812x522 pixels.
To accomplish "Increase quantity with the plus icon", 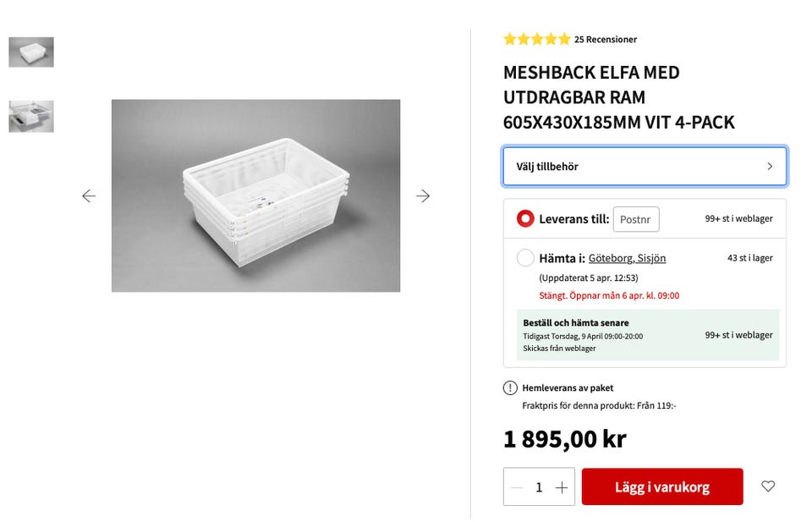I will click(562, 486).
